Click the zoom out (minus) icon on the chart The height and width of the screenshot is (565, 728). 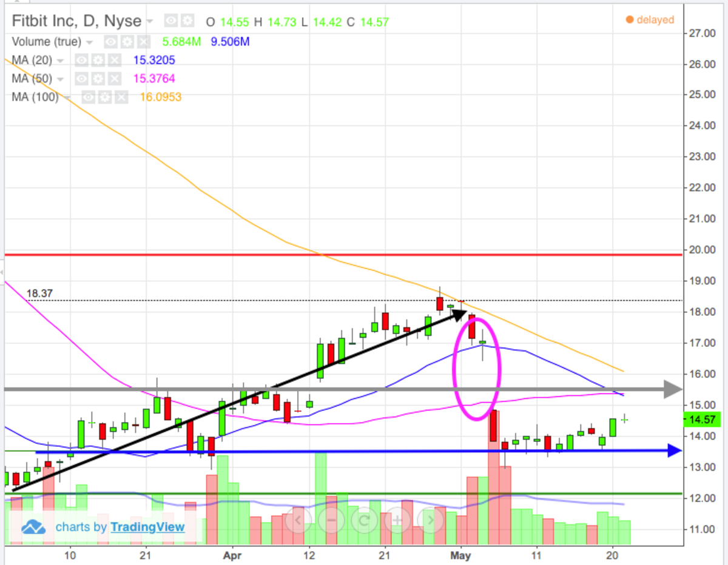(331, 520)
